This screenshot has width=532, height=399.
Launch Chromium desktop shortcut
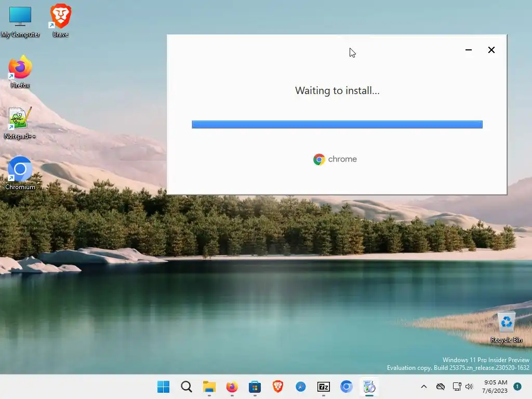click(x=20, y=173)
